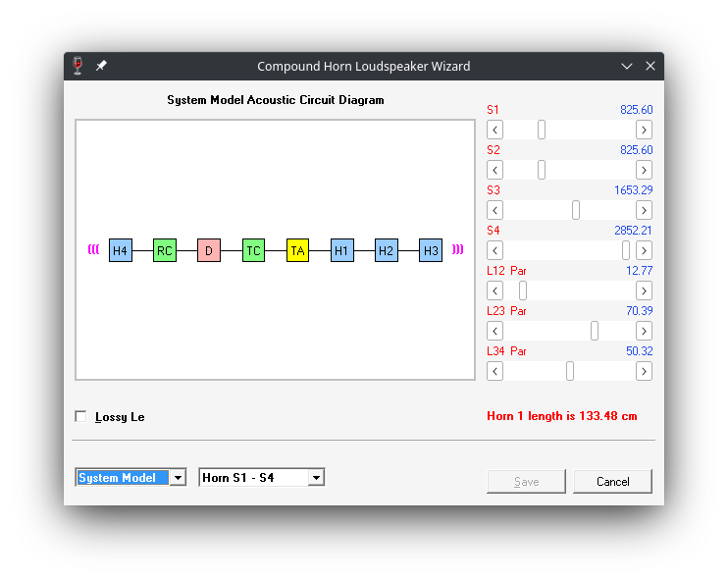Click the left magenta radiation symbol
728x581 pixels.
[x=94, y=249]
